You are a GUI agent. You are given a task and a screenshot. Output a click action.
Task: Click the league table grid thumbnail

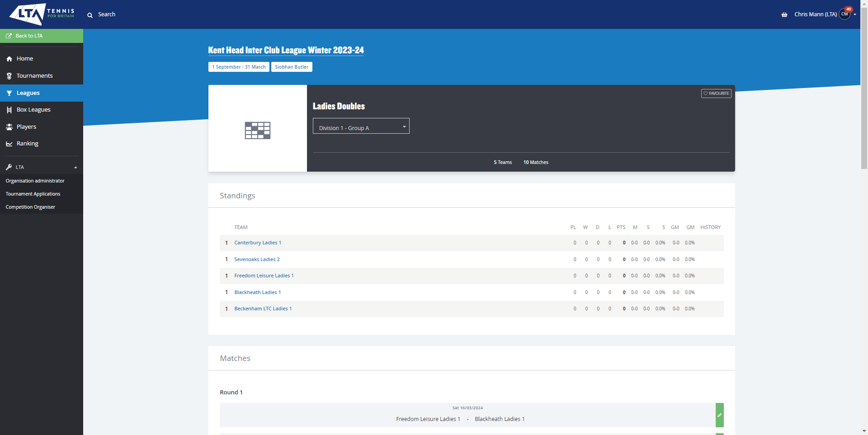257,130
